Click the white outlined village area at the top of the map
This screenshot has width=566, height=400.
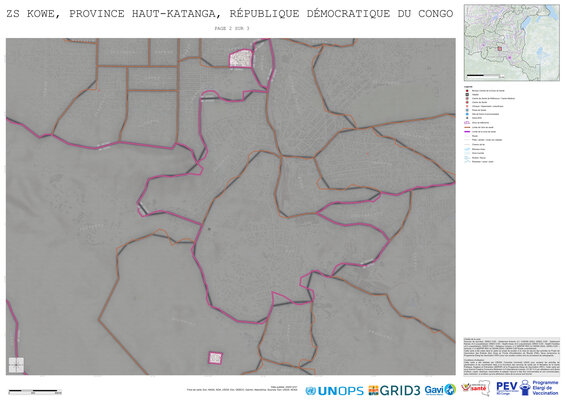(241, 59)
